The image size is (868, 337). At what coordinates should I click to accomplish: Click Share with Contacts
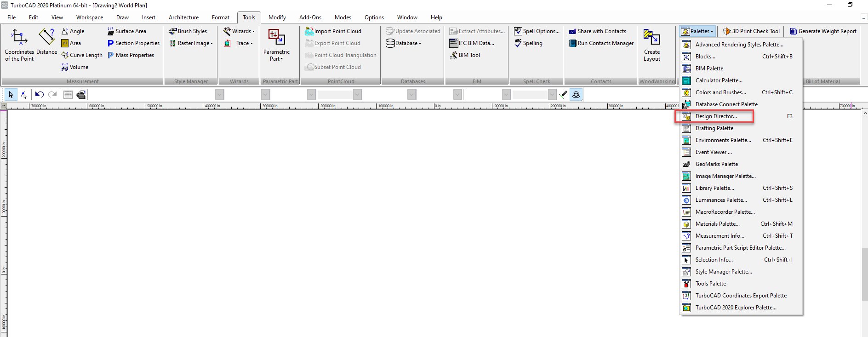coord(598,31)
